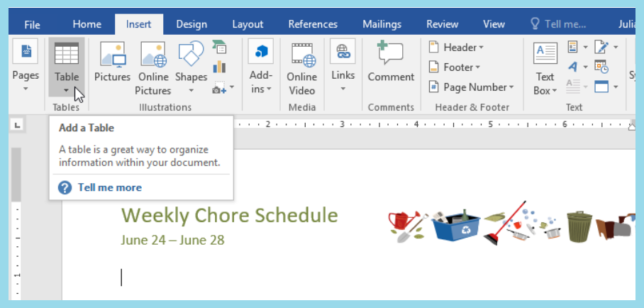This screenshot has height=308, width=644.
Task: Click the Text Box icon
Action: coord(545,54)
